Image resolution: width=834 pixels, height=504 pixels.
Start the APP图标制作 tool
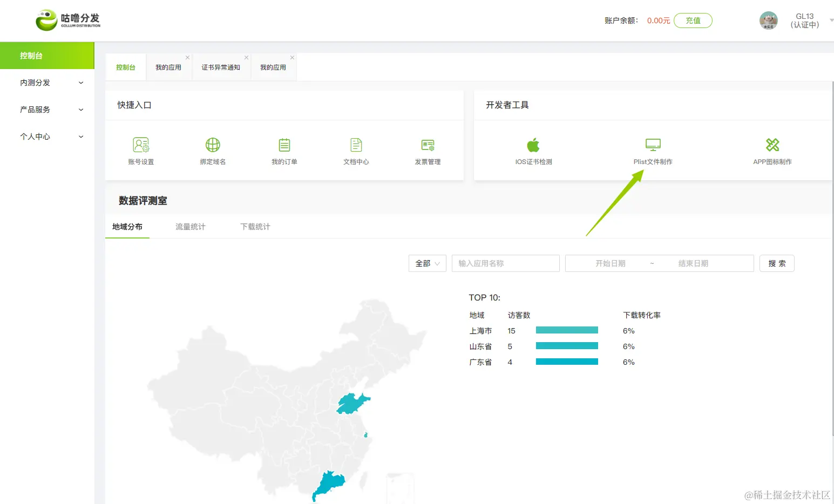772,151
